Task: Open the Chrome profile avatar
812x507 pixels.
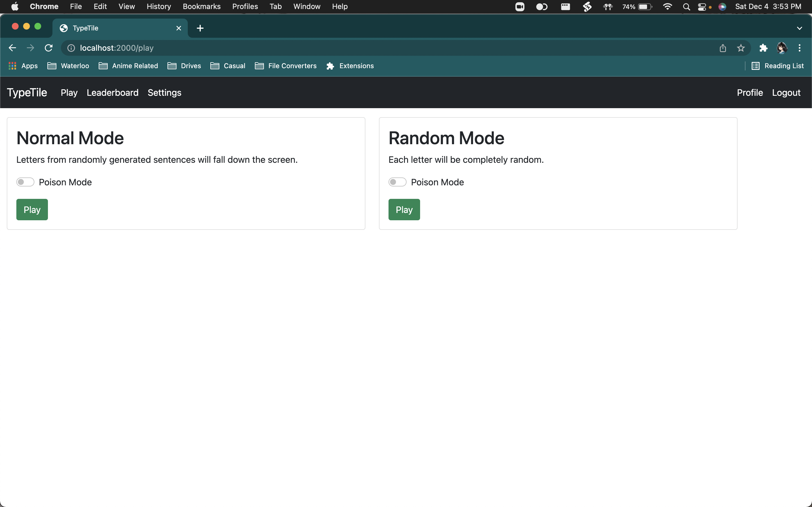Action: pos(782,48)
